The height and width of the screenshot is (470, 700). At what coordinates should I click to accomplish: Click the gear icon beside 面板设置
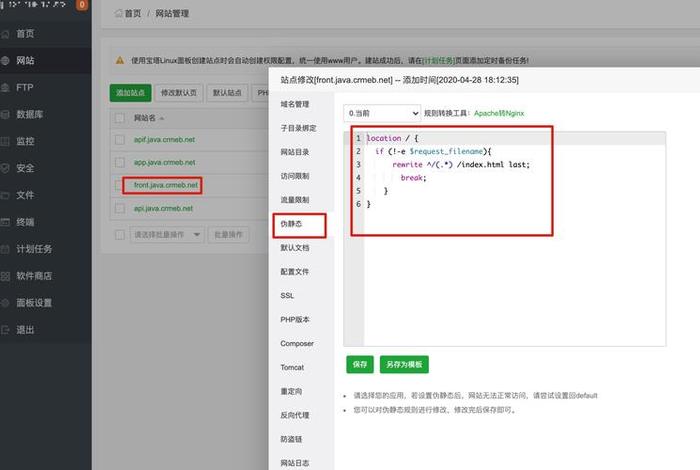coord(5,303)
